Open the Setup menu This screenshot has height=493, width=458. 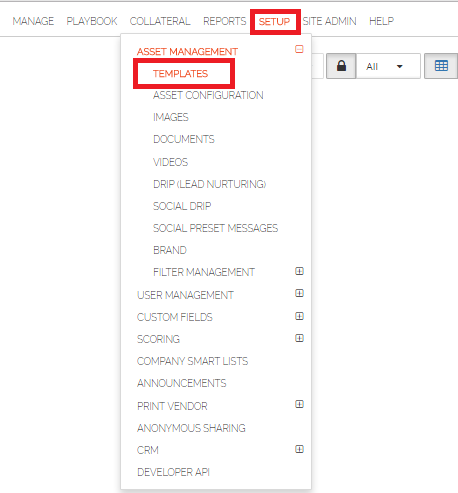click(x=275, y=22)
